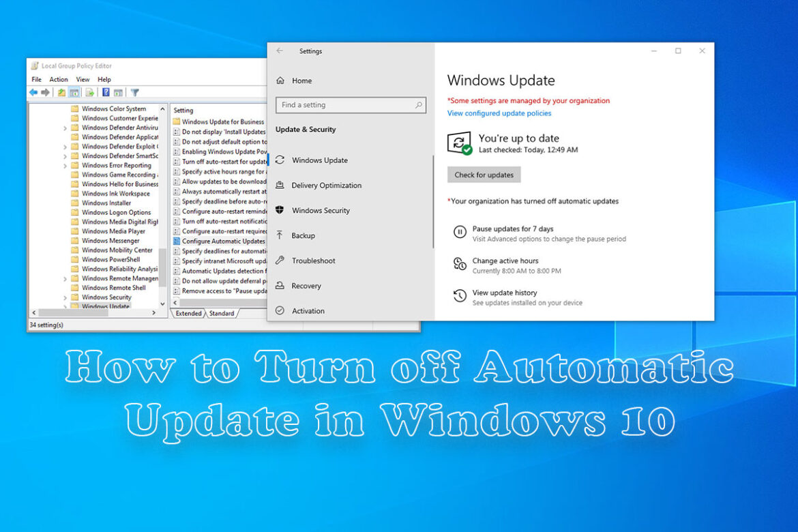
Task: Select the Delivery Optimization icon
Action: (280, 185)
